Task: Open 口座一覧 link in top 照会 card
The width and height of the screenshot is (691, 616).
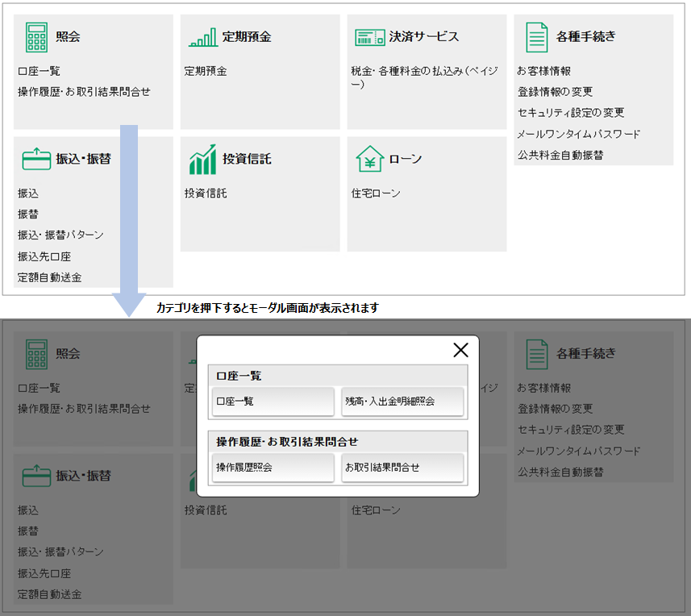Action: pos(39,71)
